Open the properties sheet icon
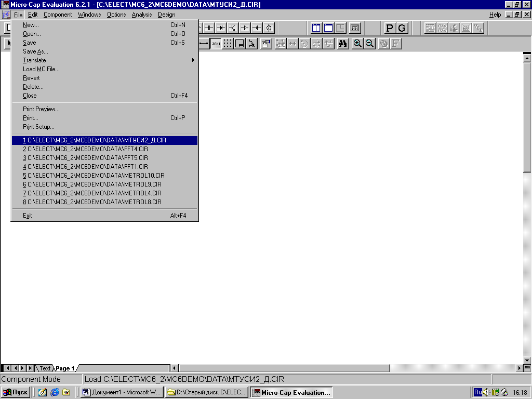 pos(266,44)
